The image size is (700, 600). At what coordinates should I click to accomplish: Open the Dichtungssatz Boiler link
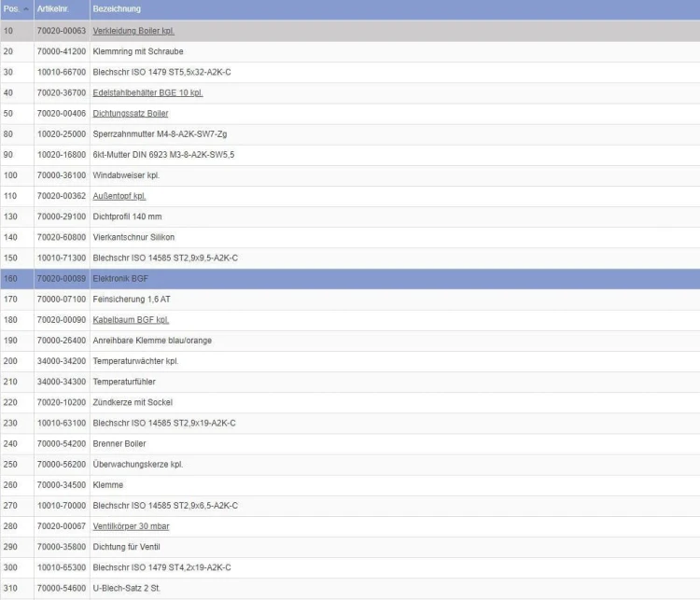coord(131,114)
